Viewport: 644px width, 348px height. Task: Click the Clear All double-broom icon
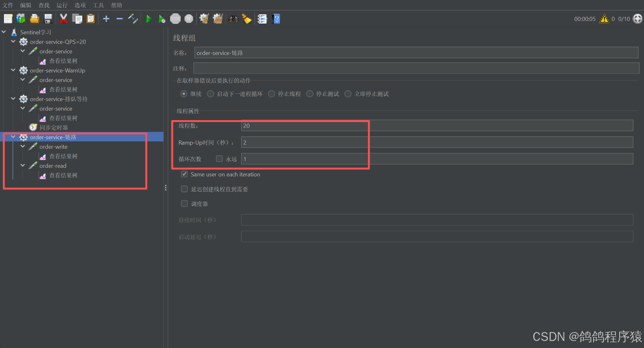pos(218,19)
